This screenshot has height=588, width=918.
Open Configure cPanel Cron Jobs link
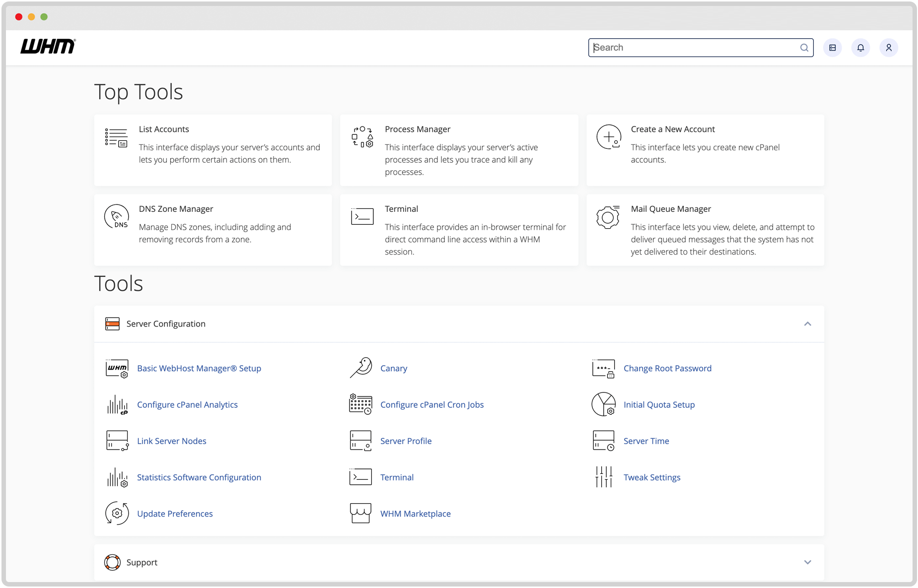[x=432, y=404]
